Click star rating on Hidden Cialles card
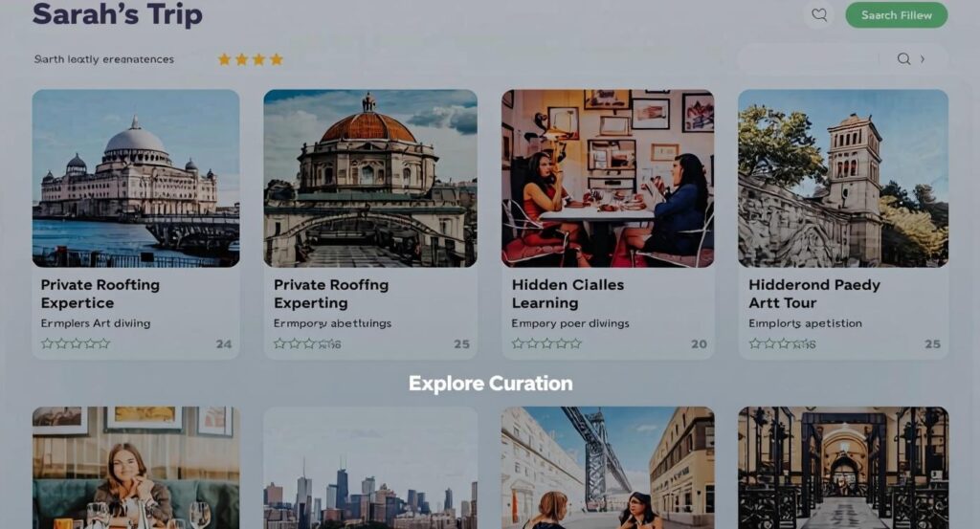Viewport: 980px width, 529px height. pos(546,343)
